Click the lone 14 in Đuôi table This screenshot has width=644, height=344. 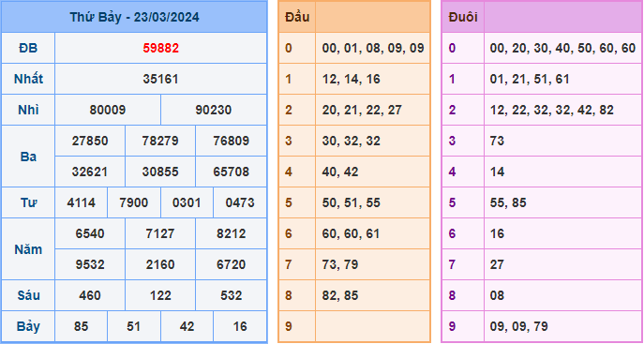(497, 172)
